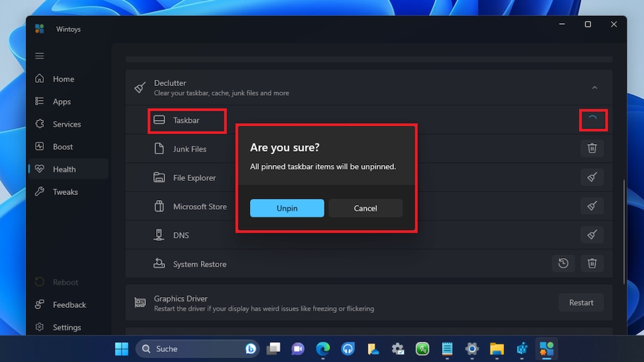
Task: Open Wintoys Settings in sidebar
Action: (66, 328)
